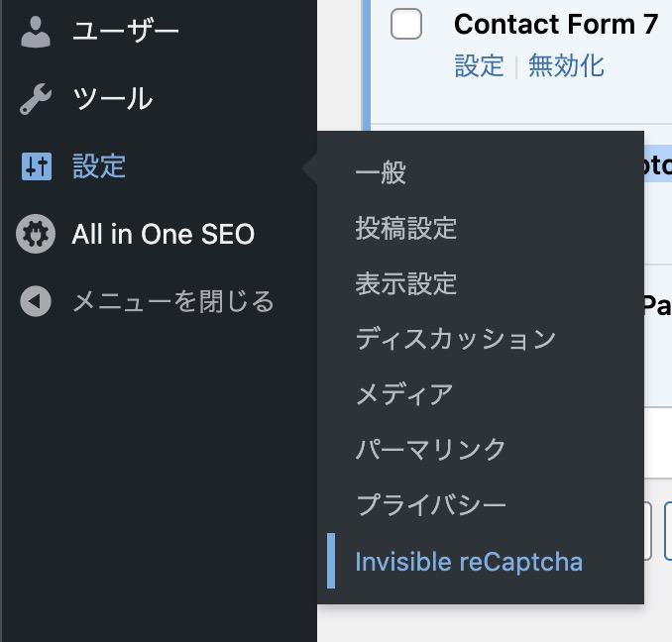Click the Tools wrench icon
This screenshot has height=642, width=672.
pos(36,99)
